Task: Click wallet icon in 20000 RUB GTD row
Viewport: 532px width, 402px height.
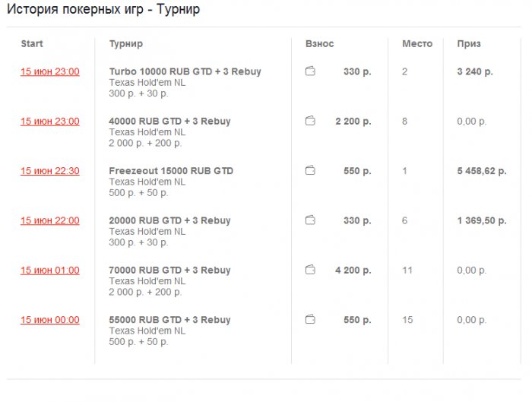Action: point(310,220)
